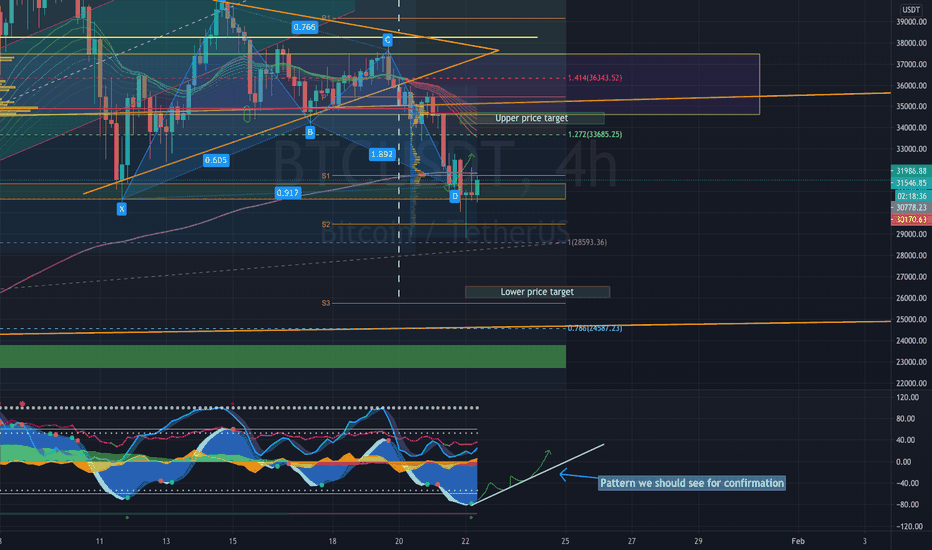This screenshot has height=550, width=932.
Task: Click date 15 on the time axis
Action: (x=232, y=541)
